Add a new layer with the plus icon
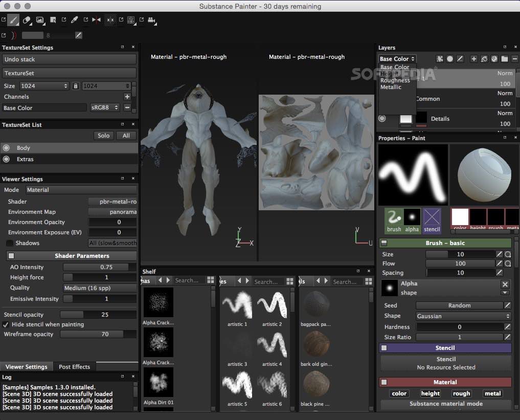520x420 pixels. click(473, 59)
